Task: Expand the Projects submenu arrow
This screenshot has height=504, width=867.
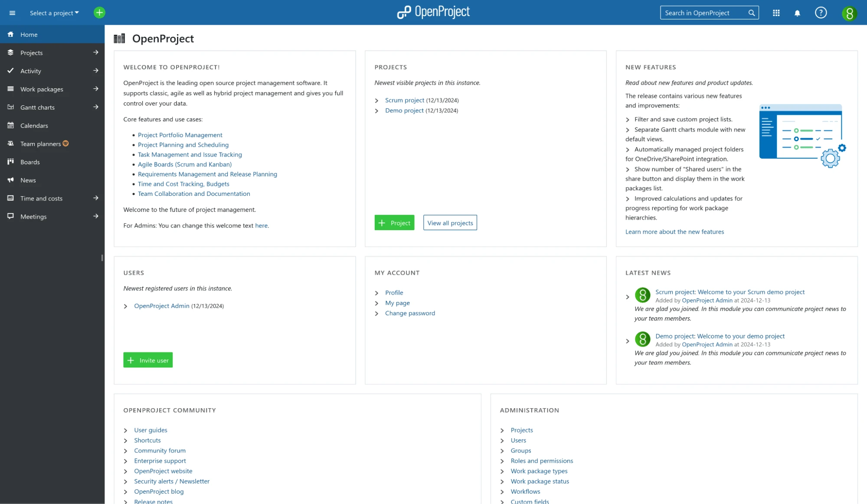Action: click(95, 52)
